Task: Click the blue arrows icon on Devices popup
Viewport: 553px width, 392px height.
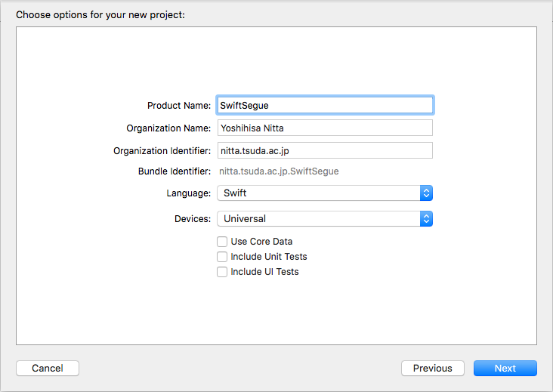Action: 426,219
